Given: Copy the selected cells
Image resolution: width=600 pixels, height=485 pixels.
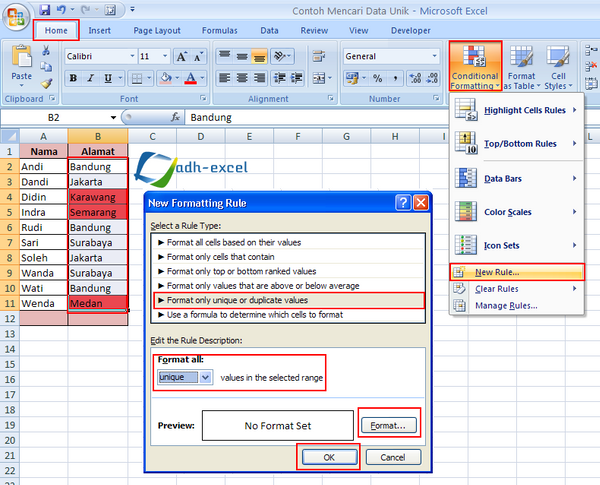Looking at the screenshot, I should point(46,67).
